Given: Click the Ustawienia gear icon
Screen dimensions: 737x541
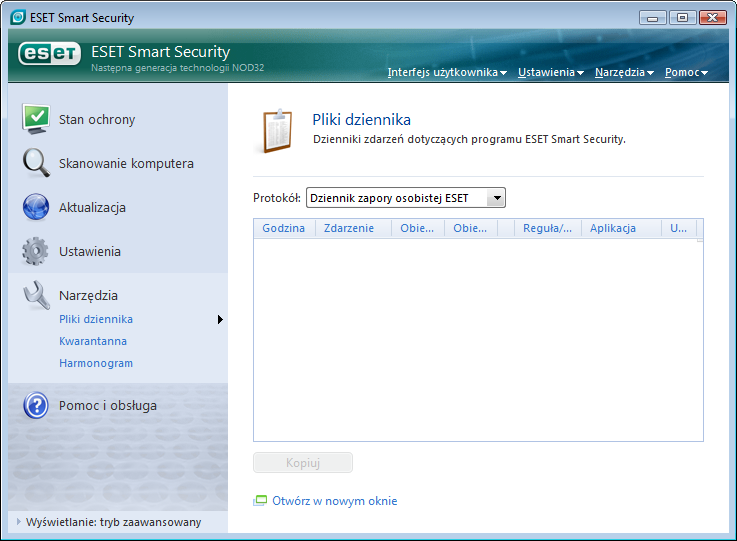Looking at the screenshot, I should tap(35, 251).
